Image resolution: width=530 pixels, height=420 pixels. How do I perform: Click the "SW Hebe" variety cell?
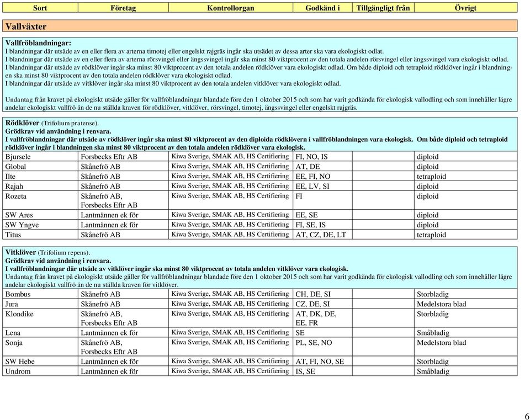point(40,361)
